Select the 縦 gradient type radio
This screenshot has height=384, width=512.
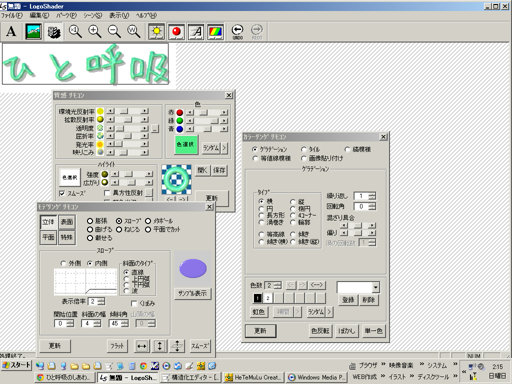(x=293, y=201)
